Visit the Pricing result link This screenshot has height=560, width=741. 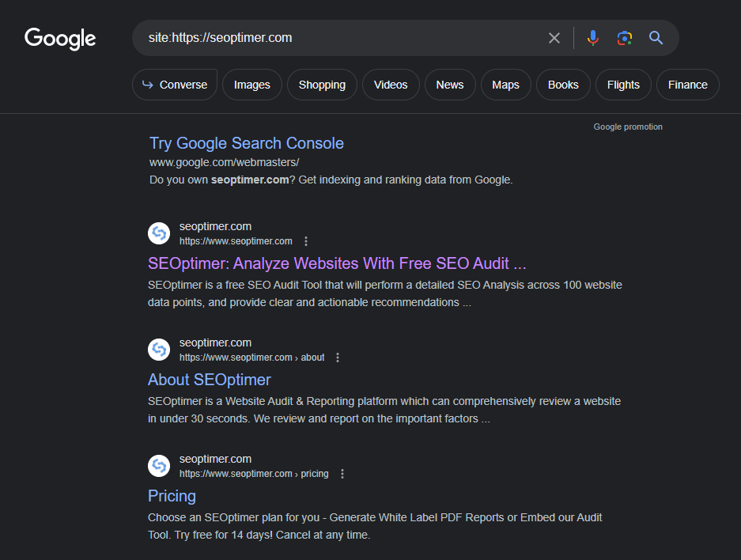point(172,496)
